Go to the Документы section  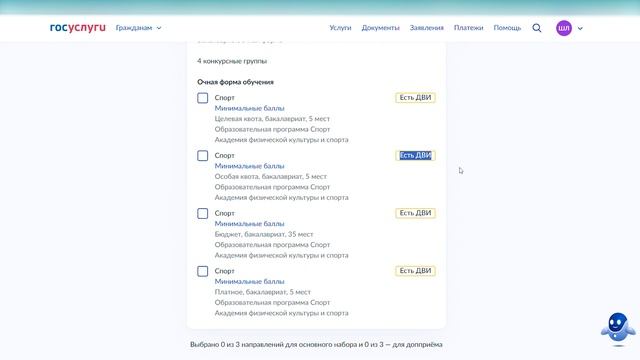(x=380, y=28)
